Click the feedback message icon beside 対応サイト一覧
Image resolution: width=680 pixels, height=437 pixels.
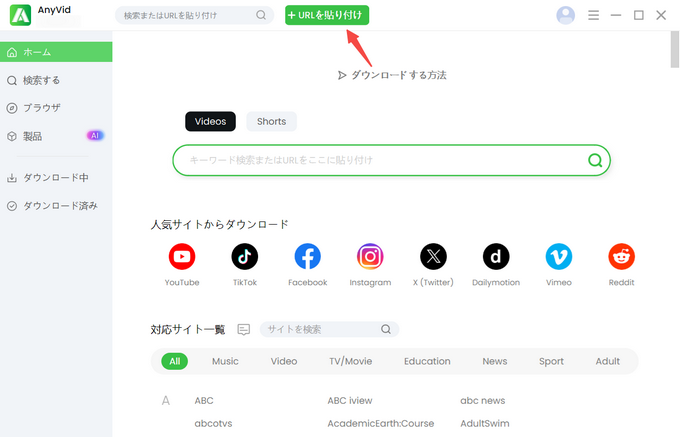pyautogui.click(x=244, y=329)
